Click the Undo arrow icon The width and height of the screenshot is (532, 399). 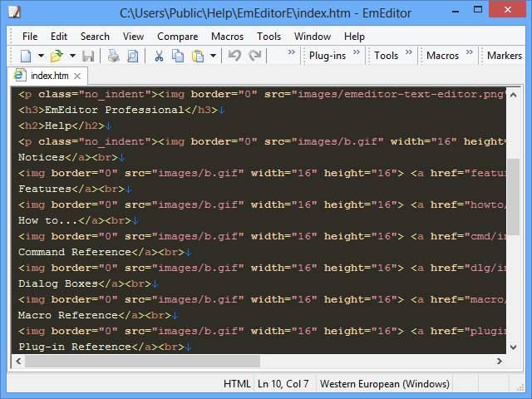click(x=234, y=56)
